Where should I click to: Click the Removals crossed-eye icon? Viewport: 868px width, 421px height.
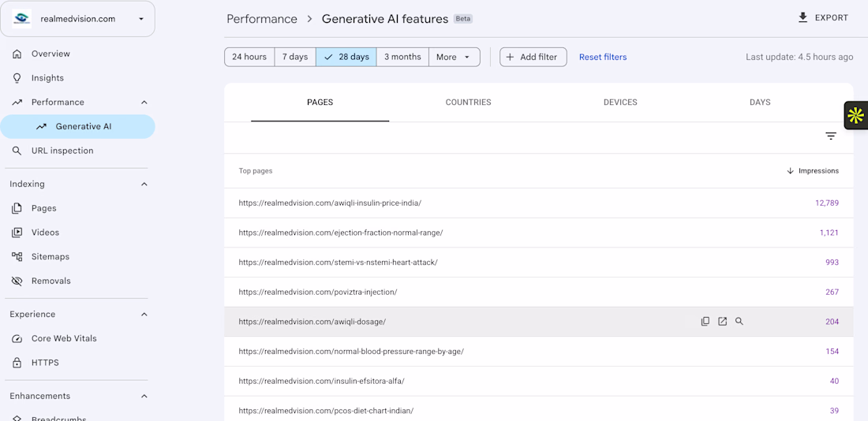tap(17, 281)
